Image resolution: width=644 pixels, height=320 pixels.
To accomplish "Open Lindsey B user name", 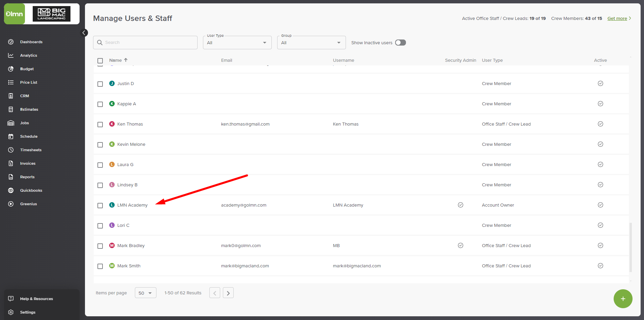I will coord(127,185).
